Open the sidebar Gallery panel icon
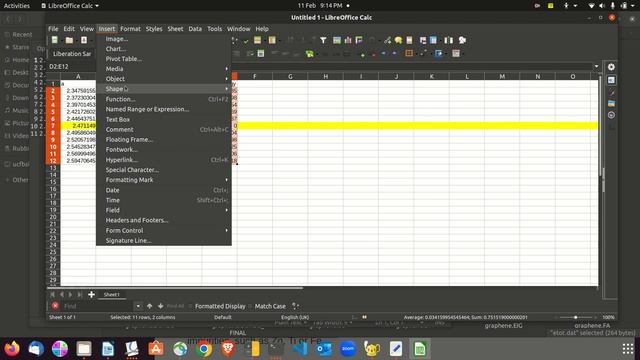Screen dimensions: 640x360 (611, 103)
